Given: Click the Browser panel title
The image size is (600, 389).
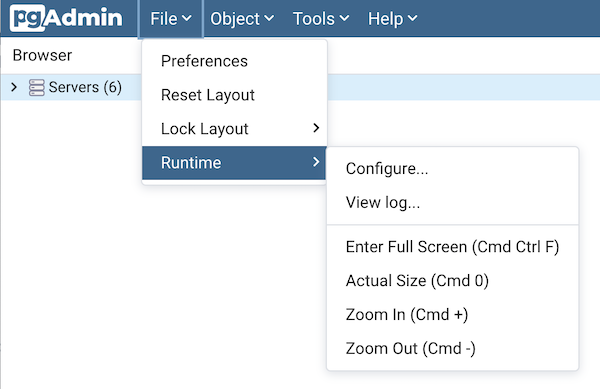Looking at the screenshot, I should [42, 55].
